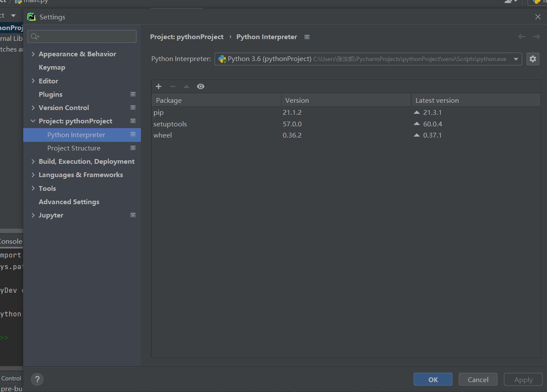Close the Settings dialog

pos(538,17)
